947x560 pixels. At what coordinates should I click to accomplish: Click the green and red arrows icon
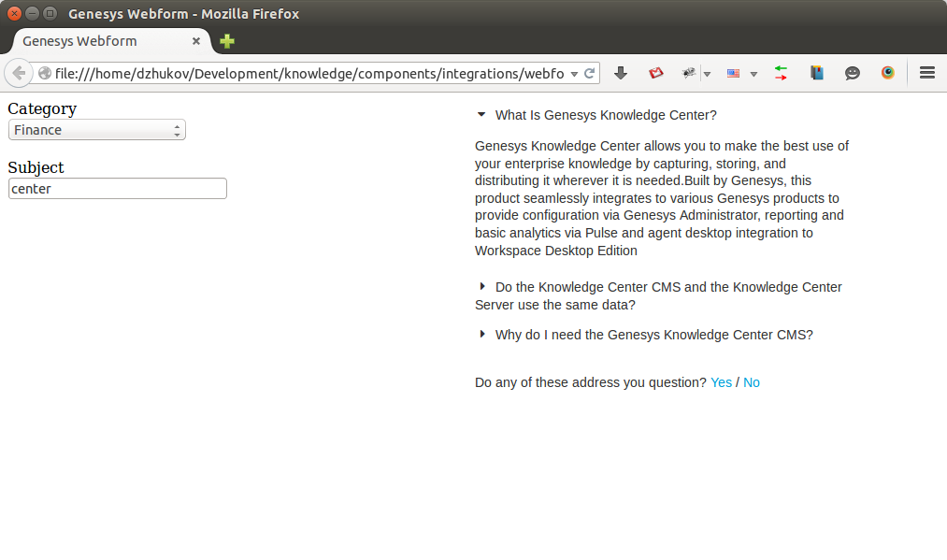[x=781, y=73]
